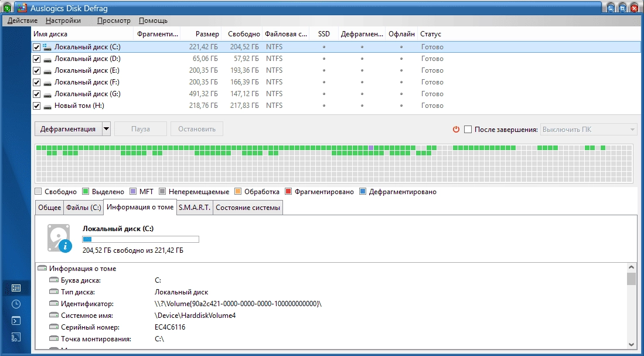Uncheck Локальный диск (F:) checkbox
Viewport: 644px width, 356px height.
[x=36, y=82]
